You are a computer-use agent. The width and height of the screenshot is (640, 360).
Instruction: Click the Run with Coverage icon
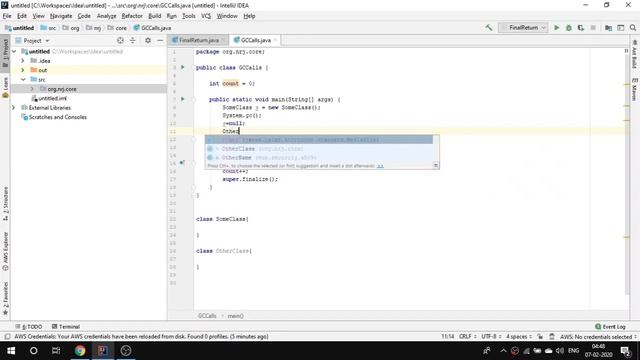click(580, 28)
